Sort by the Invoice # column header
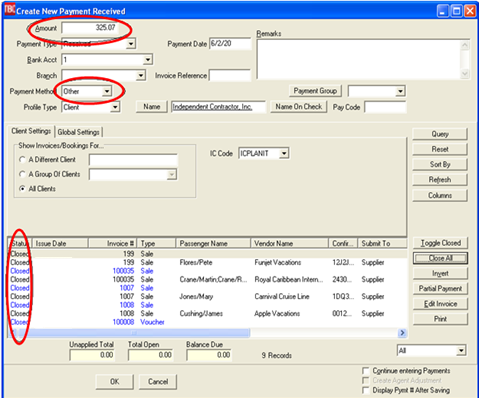 (x=112, y=244)
